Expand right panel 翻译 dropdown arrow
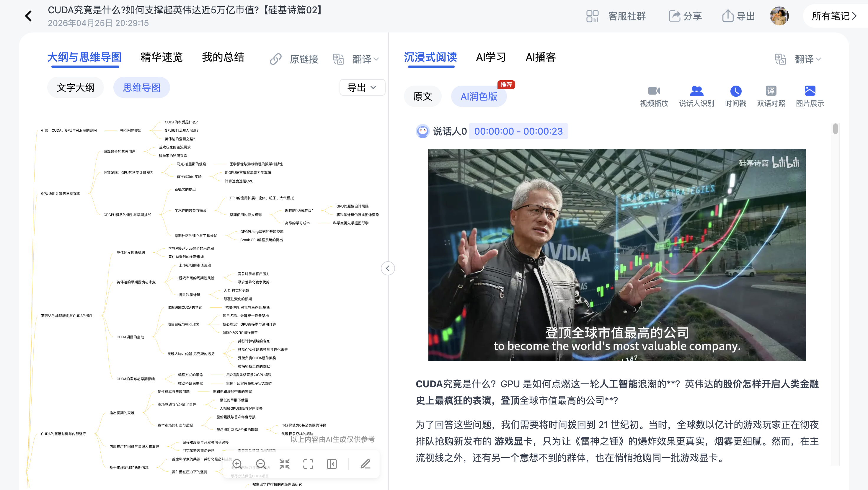Image resolution: width=868 pixels, height=490 pixels. pyautogui.click(x=818, y=59)
